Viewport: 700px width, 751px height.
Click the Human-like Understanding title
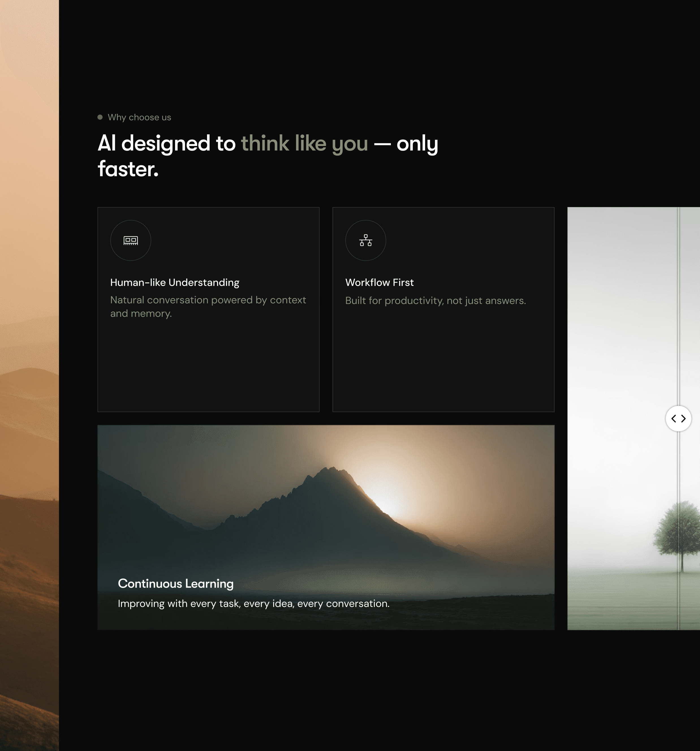[x=175, y=283]
